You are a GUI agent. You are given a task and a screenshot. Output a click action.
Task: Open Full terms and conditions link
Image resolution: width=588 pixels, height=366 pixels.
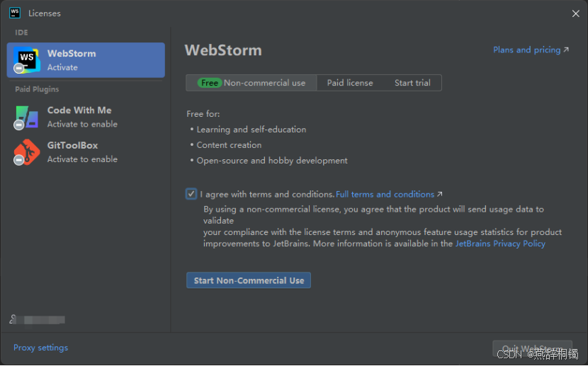[389, 194]
